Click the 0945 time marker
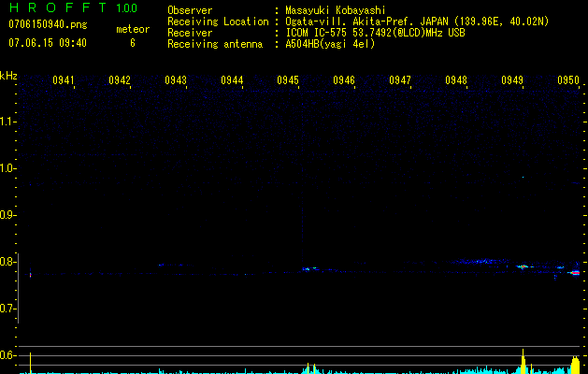 tap(288, 80)
